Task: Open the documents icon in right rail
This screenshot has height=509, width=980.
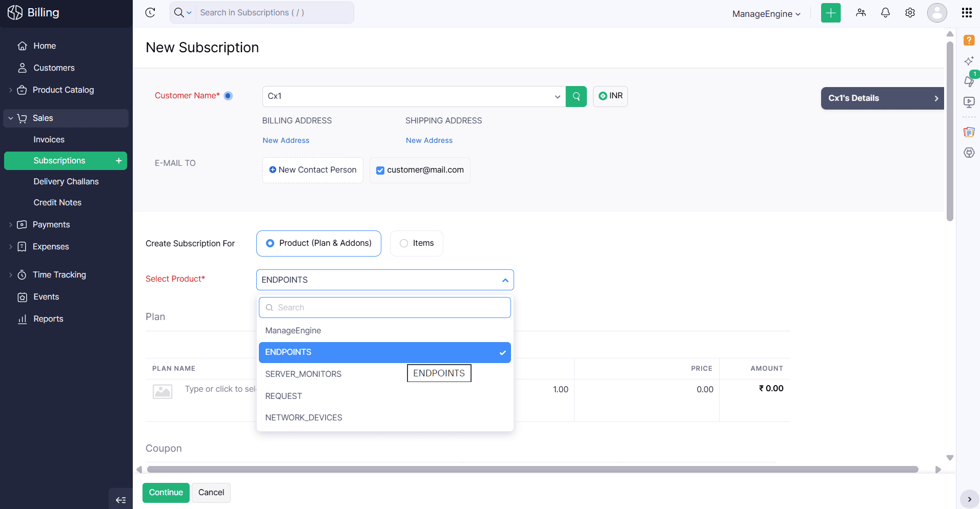Action: 969,132
